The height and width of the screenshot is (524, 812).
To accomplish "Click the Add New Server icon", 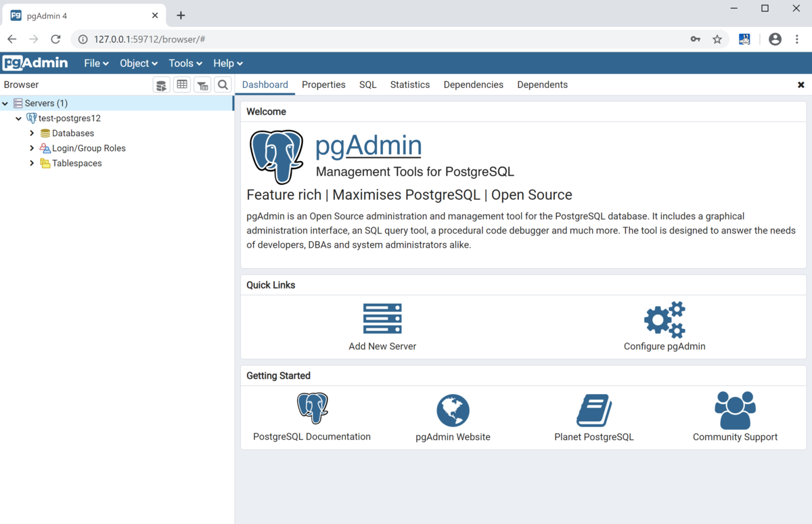I will pyautogui.click(x=382, y=318).
